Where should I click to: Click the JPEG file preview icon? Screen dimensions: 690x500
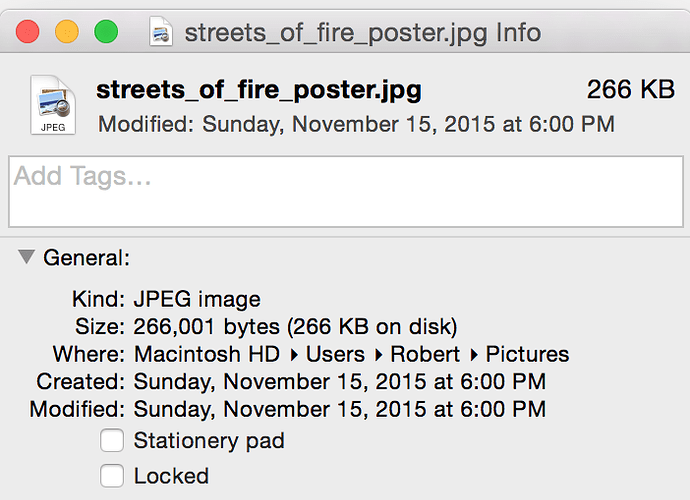[53, 105]
